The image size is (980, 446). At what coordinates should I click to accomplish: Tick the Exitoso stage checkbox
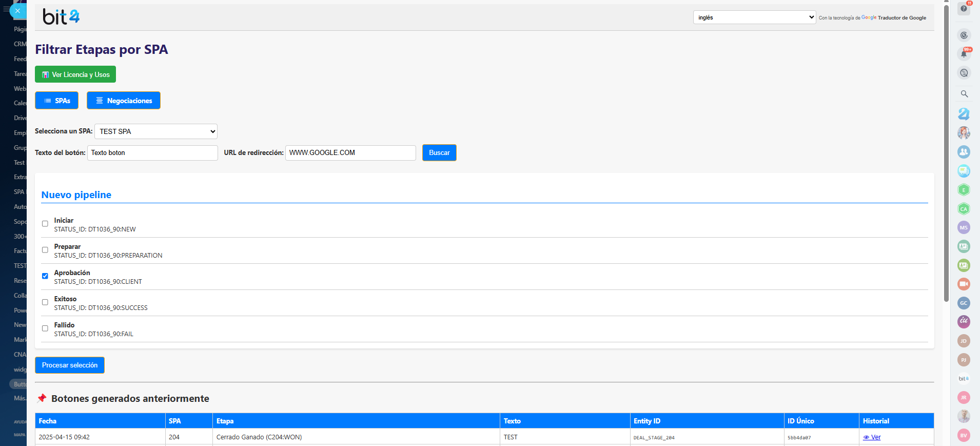click(45, 302)
